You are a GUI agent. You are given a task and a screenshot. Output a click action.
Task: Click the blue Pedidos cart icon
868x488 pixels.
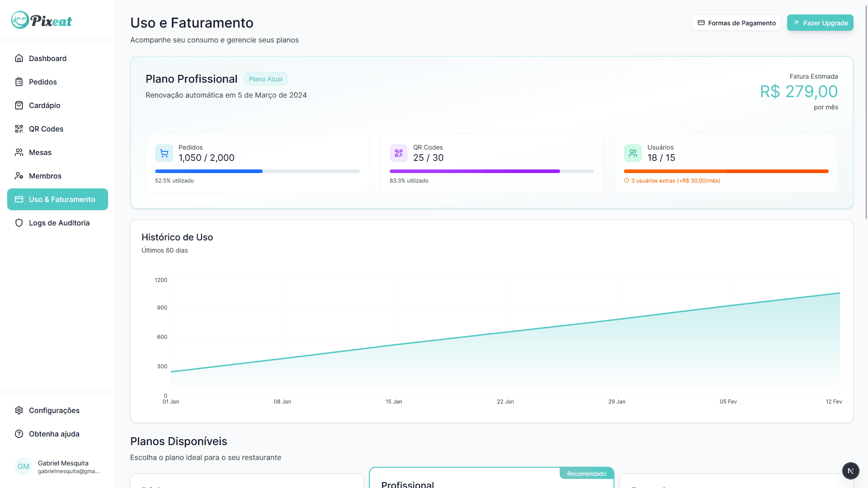click(164, 153)
